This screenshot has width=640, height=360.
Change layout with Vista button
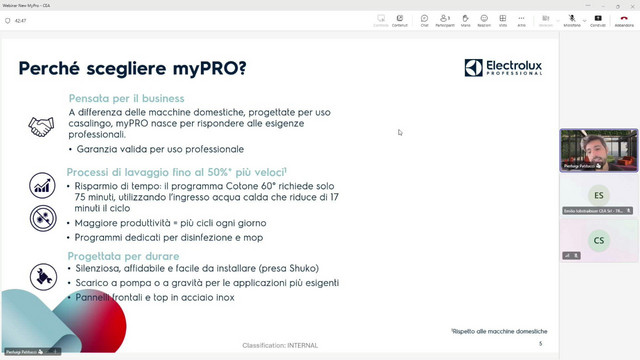coord(503,21)
